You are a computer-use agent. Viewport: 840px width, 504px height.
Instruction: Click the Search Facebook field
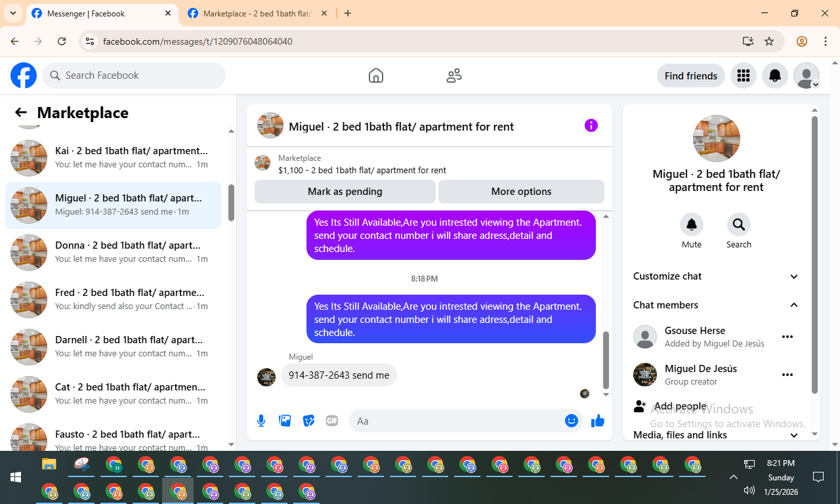pos(134,75)
